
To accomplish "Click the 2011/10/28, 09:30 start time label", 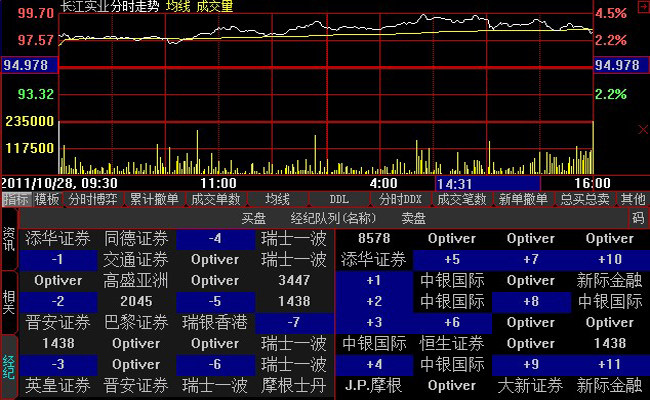I will tap(59, 183).
